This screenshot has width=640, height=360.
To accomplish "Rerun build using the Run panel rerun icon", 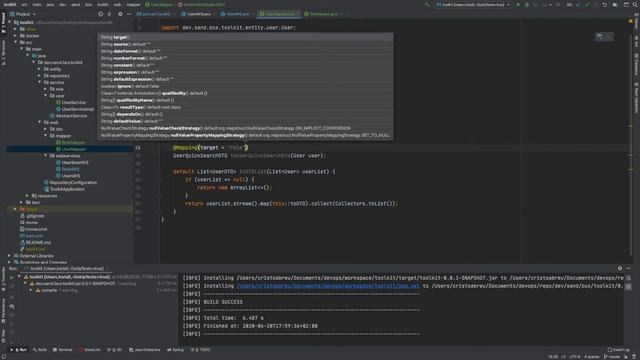I will [12, 278].
